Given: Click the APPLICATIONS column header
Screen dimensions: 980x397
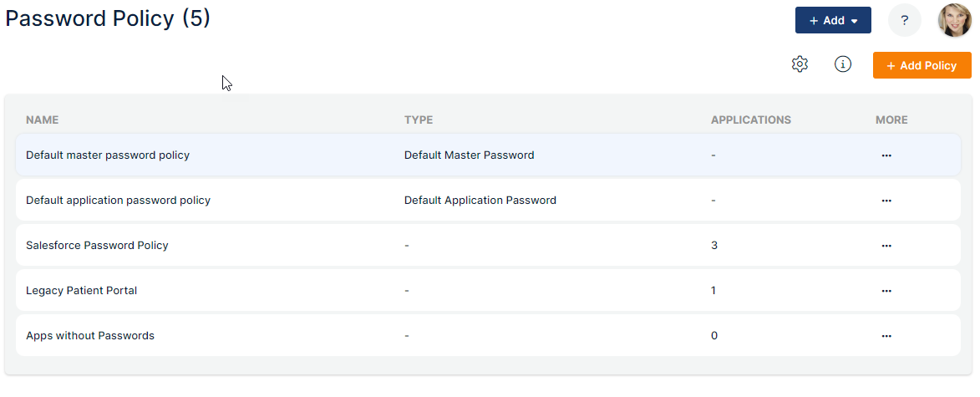Looking at the screenshot, I should [751, 120].
